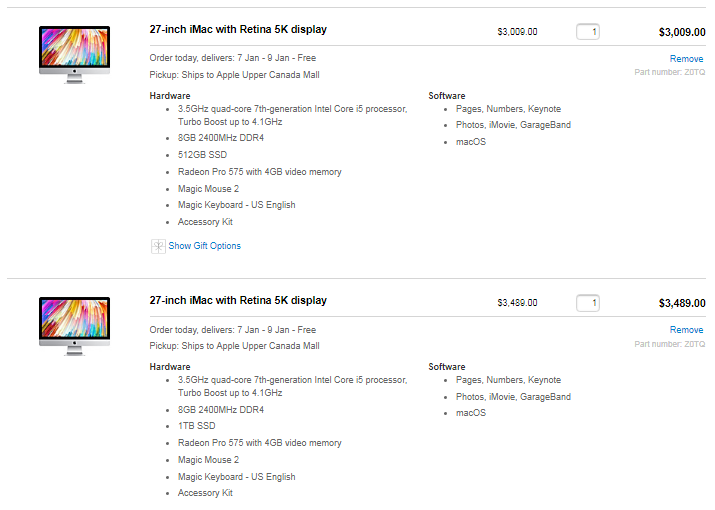Open the product title of the 1TB SSD iMac
Screen dimensions: 715x510
[x=238, y=301]
